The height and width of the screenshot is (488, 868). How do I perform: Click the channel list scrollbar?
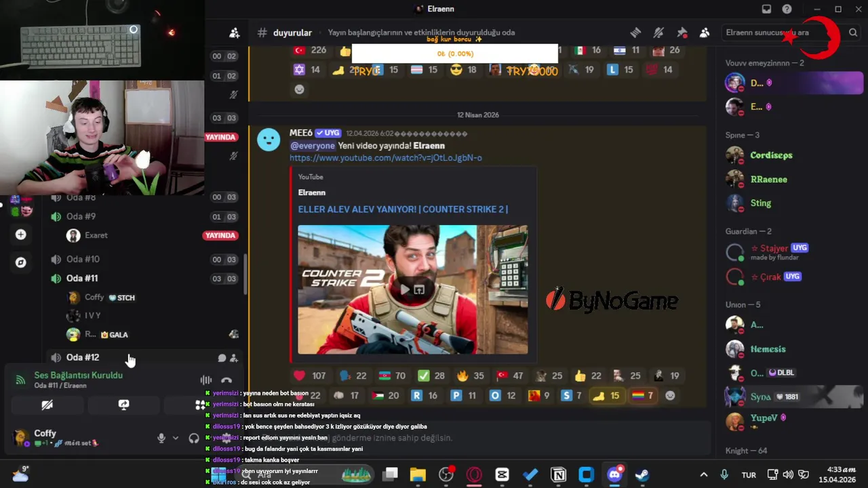click(245, 274)
